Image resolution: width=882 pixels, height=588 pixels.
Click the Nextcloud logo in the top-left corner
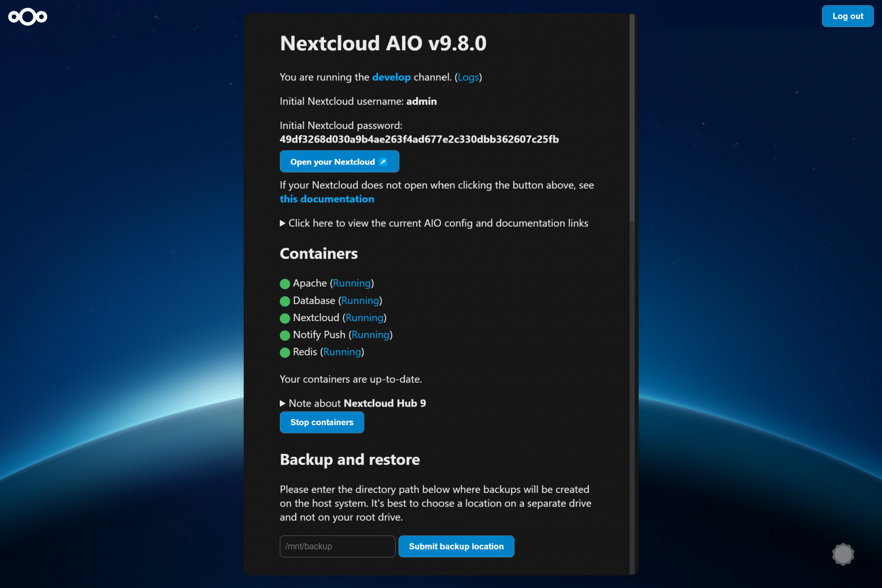point(27,17)
